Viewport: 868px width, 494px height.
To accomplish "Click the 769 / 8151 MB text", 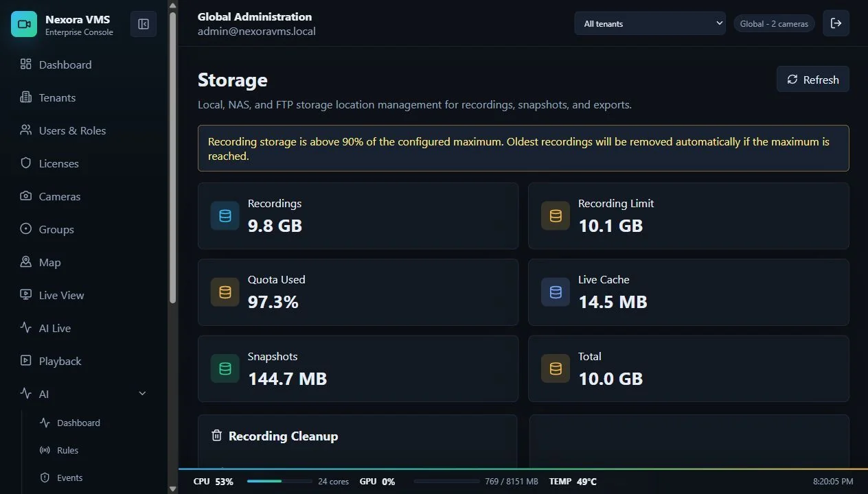I will point(512,482).
